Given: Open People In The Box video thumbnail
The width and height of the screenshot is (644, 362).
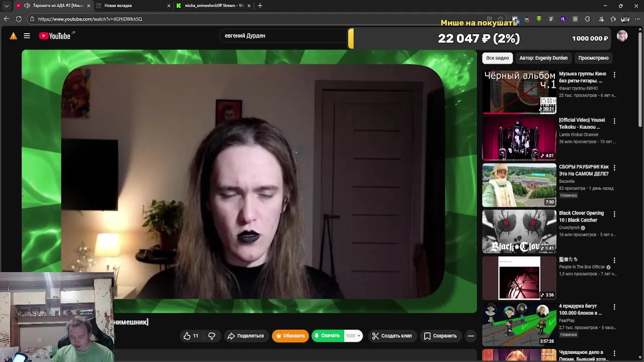Looking at the screenshot, I should 519,278.
